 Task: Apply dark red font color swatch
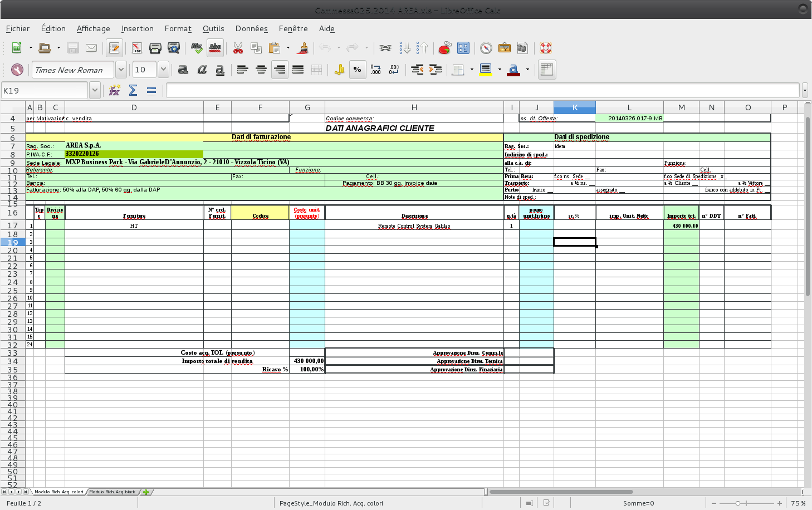tap(513, 70)
